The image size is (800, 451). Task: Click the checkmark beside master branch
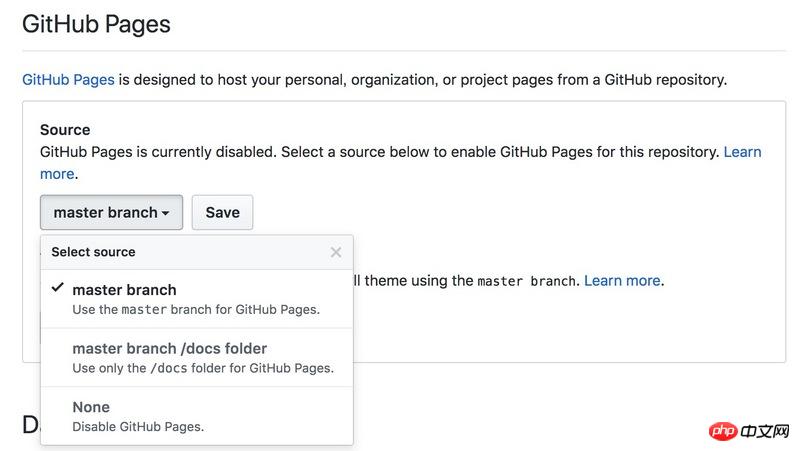pyautogui.click(x=58, y=288)
